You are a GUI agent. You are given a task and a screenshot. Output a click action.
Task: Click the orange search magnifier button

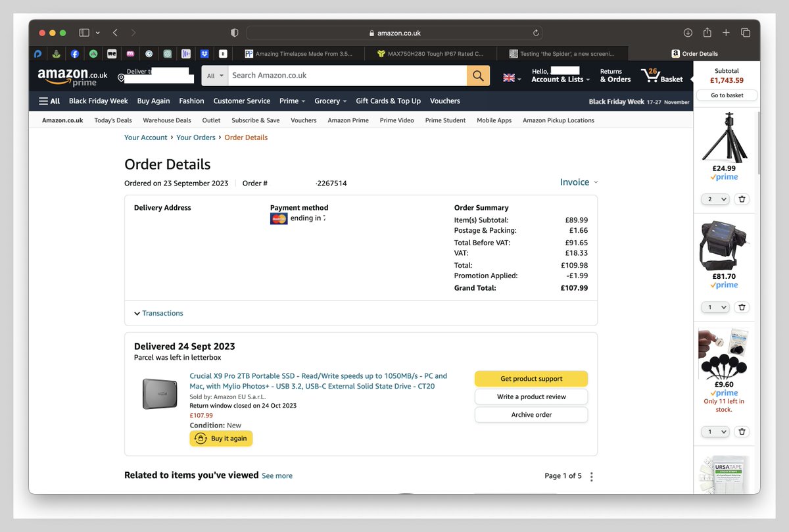478,76
